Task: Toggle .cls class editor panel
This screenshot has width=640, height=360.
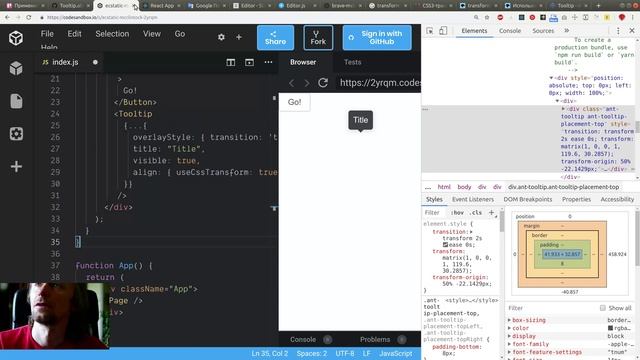Action: pyautogui.click(x=476, y=212)
